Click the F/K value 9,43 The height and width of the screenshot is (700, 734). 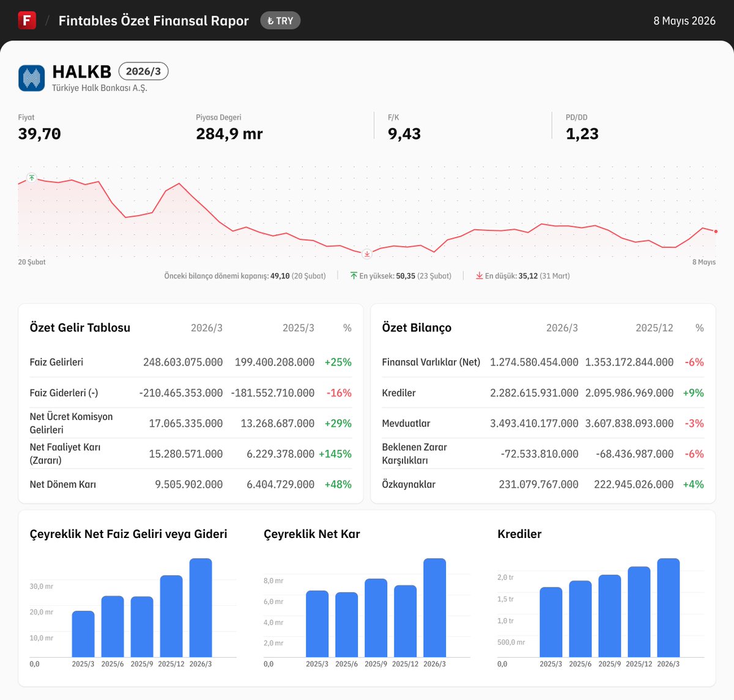tap(404, 134)
